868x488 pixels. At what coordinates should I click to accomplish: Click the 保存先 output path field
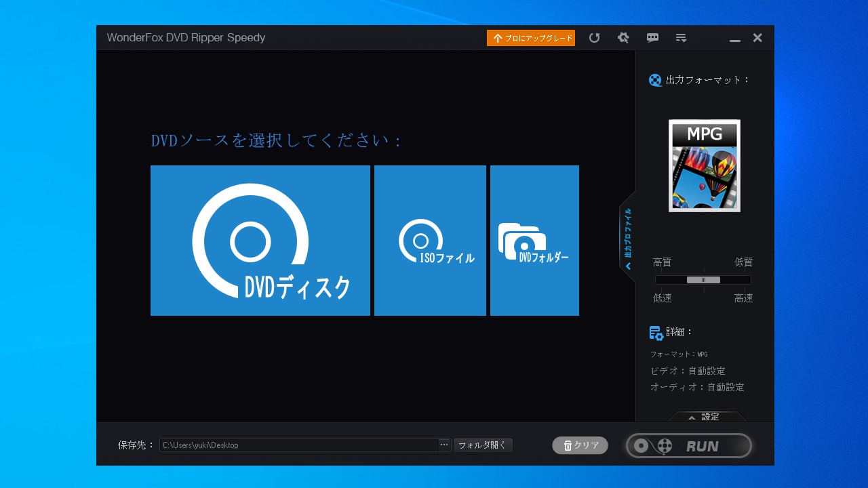[299, 445]
